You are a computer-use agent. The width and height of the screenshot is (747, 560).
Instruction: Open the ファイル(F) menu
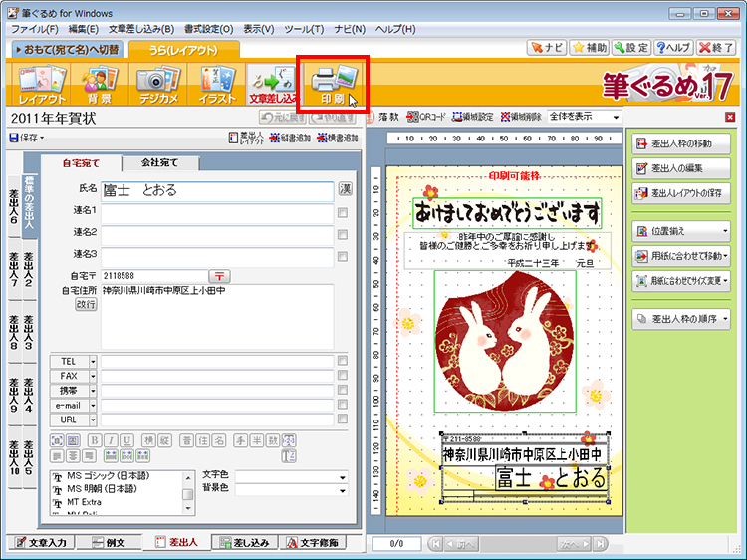pyautogui.click(x=34, y=29)
